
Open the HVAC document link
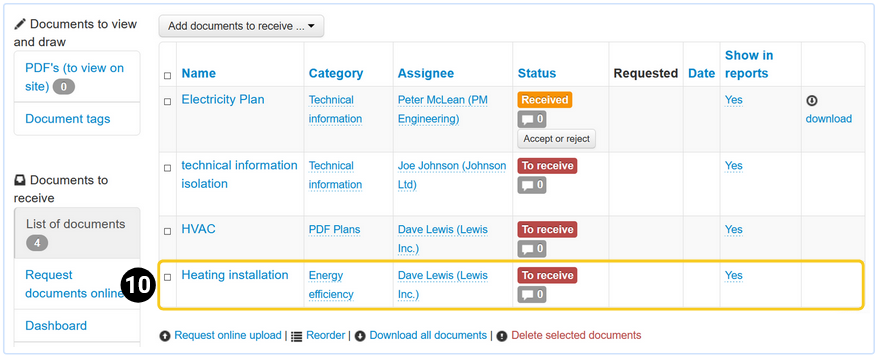pyautogui.click(x=198, y=229)
